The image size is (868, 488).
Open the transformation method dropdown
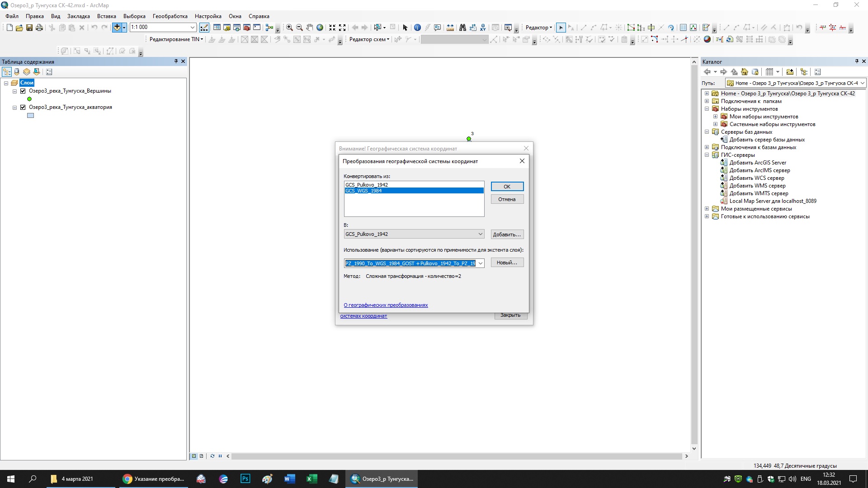pos(480,263)
